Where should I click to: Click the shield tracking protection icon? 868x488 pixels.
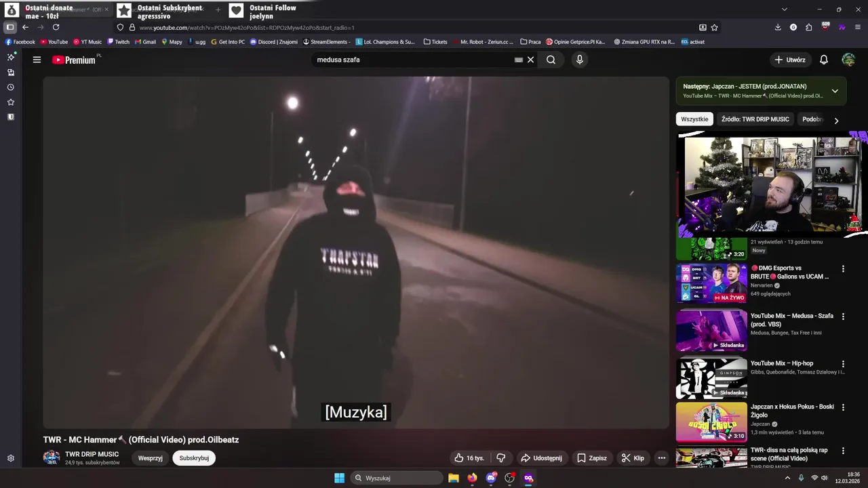coord(120,27)
